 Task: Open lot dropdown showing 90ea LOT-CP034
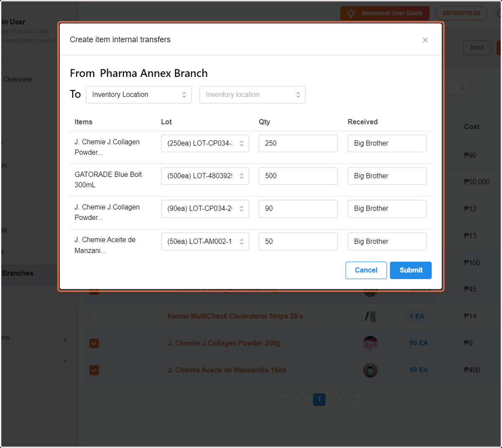[x=205, y=209]
